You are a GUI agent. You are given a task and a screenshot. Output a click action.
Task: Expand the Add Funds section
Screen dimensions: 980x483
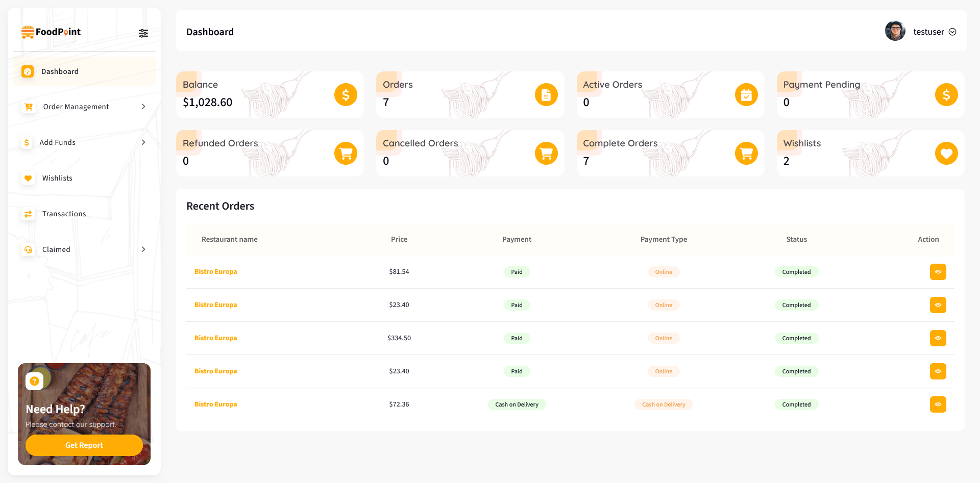point(143,142)
